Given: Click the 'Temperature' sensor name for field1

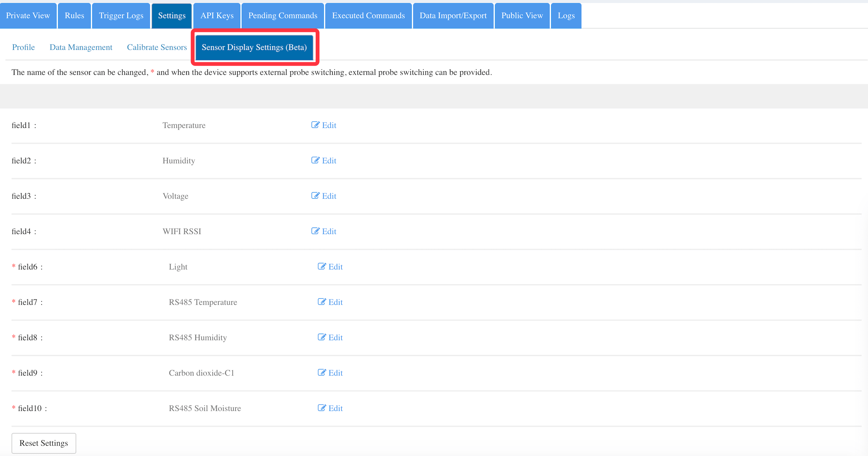Looking at the screenshot, I should click(184, 125).
